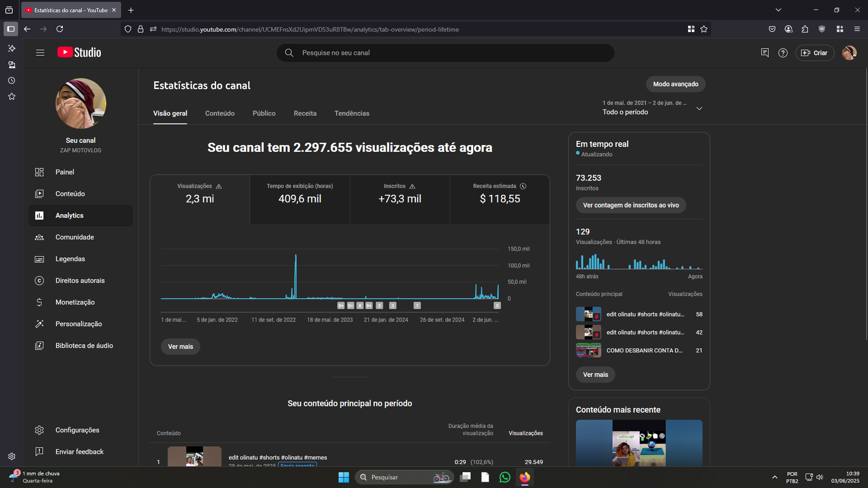Switch to the Tendências tab

point(352,113)
